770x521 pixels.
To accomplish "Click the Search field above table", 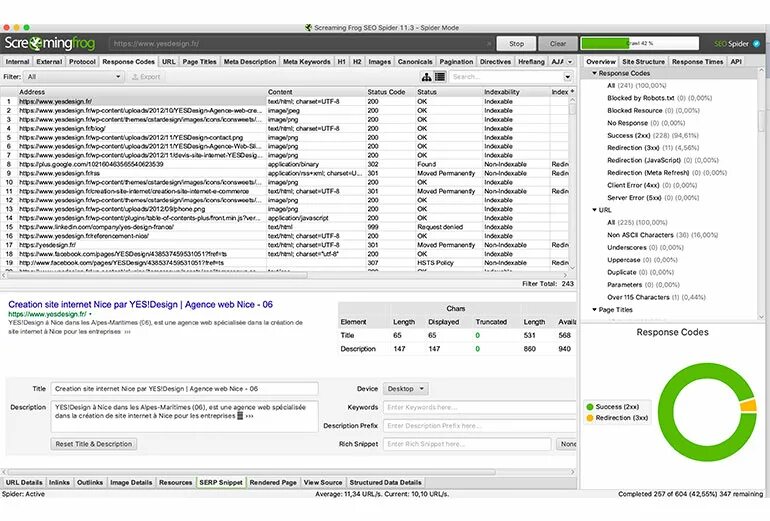I will tap(506, 77).
